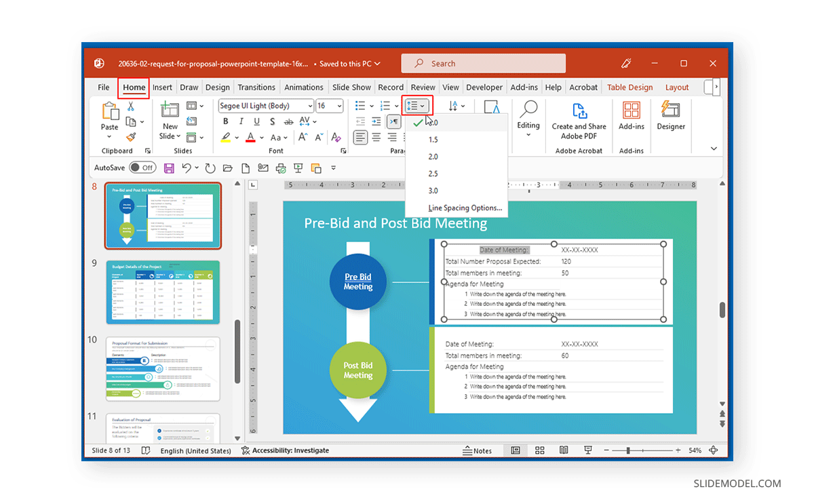814x504 pixels.
Task: Select slide 10 thumbnail in the panel
Action: tap(163, 370)
